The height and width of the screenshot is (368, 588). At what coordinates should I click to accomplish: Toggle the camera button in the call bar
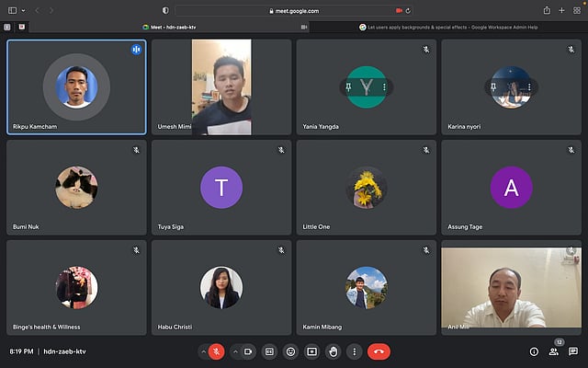click(248, 351)
